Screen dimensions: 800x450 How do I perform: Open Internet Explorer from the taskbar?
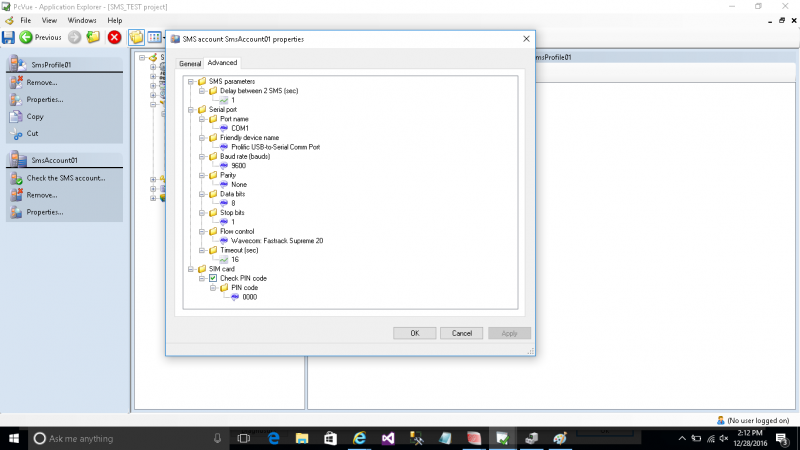[x=360, y=438]
